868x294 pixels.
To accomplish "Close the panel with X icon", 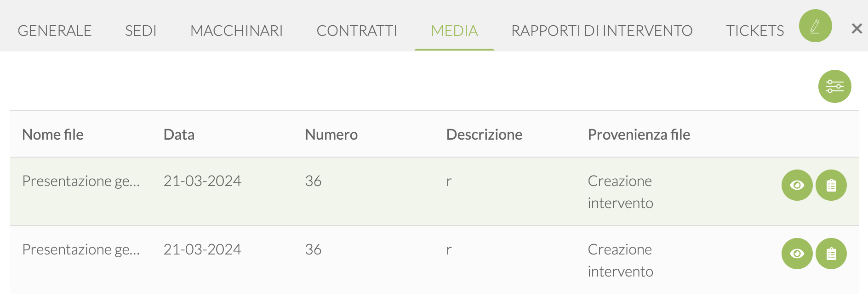I will click(857, 29).
